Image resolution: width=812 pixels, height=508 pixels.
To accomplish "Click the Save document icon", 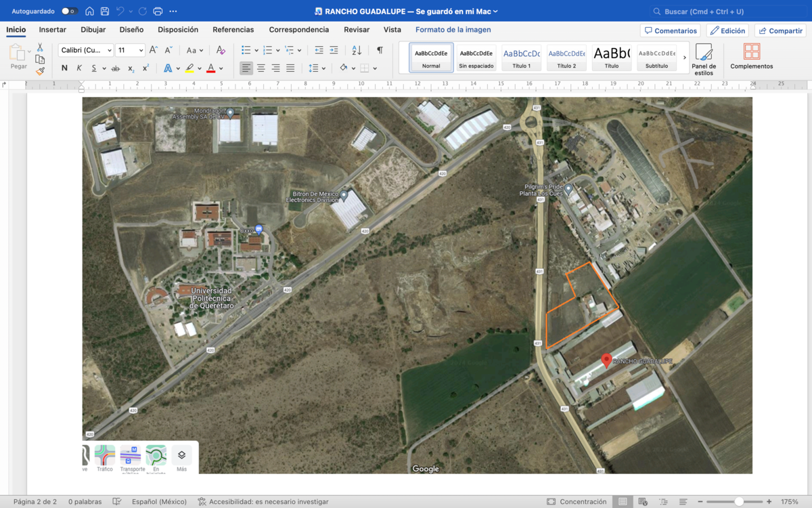I will [x=105, y=12].
